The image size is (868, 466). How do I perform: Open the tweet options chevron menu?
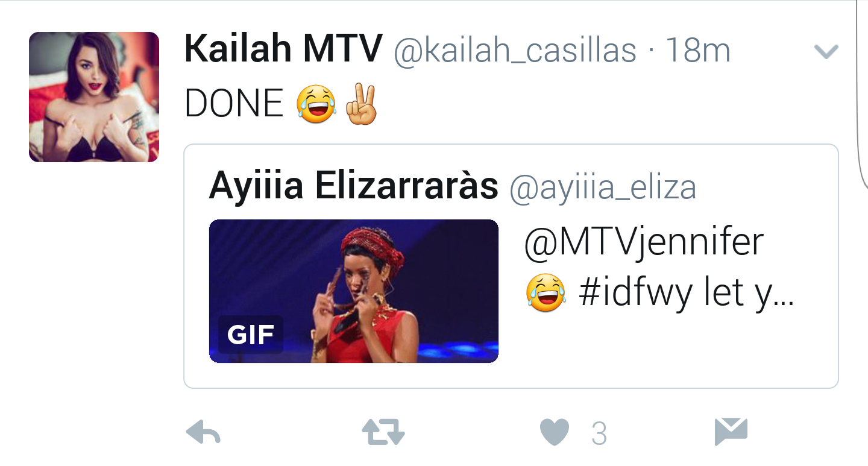point(826,52)
